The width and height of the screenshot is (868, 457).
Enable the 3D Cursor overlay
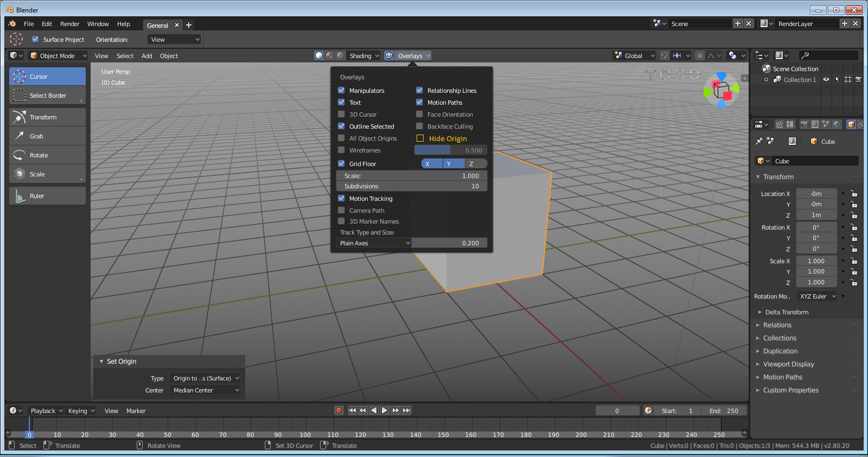coord(341,114)
